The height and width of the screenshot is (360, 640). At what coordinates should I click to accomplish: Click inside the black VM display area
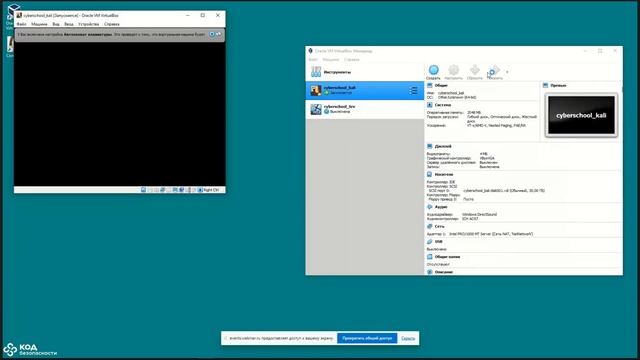pyautogui.click(x=120, y=113)
